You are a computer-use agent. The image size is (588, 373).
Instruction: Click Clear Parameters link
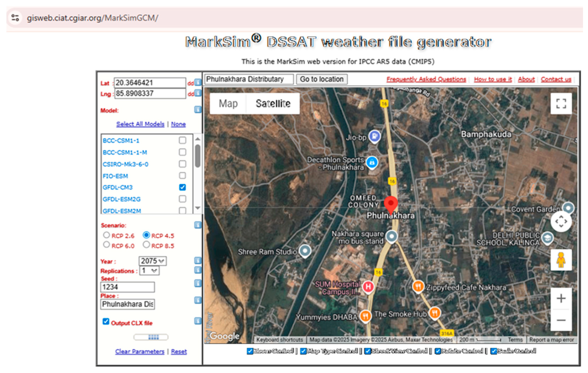140,351
